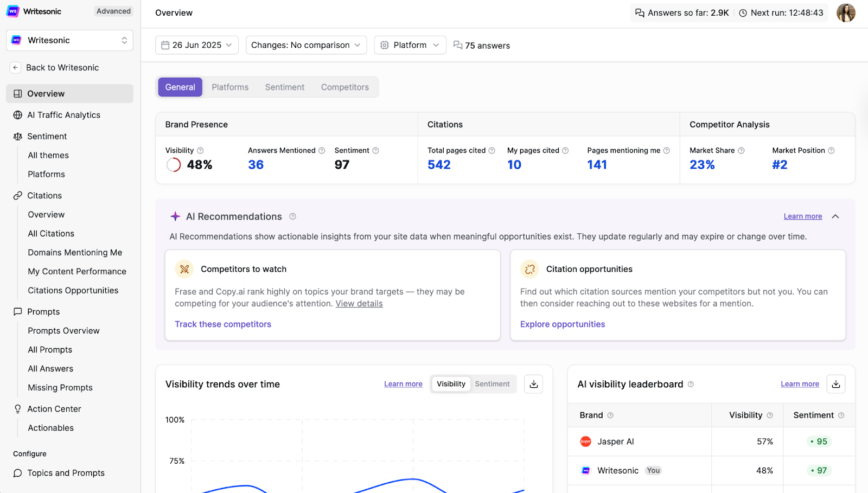Open the Changes: No comparison dropdown
Image resolution: width=868 pixels, height=493 pixels.
tap(306, 45)
